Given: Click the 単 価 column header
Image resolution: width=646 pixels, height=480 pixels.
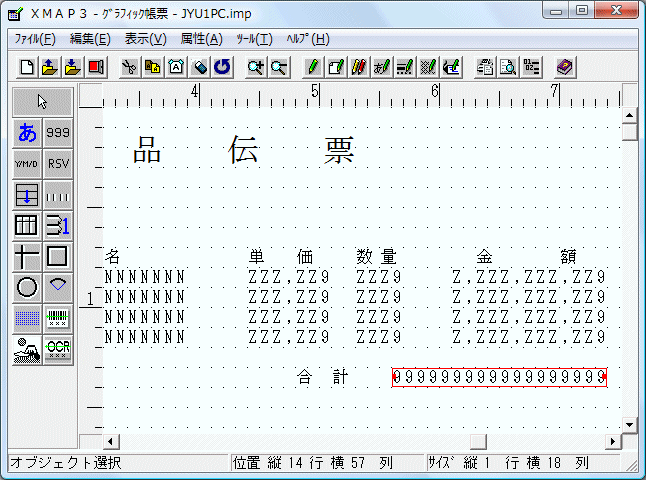Looking at the screenshot, I should pyautogui.click(x=281, y=257).
